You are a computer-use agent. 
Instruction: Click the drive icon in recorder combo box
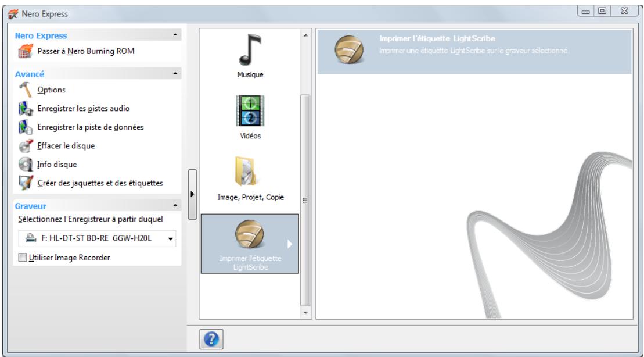point(30,238)
